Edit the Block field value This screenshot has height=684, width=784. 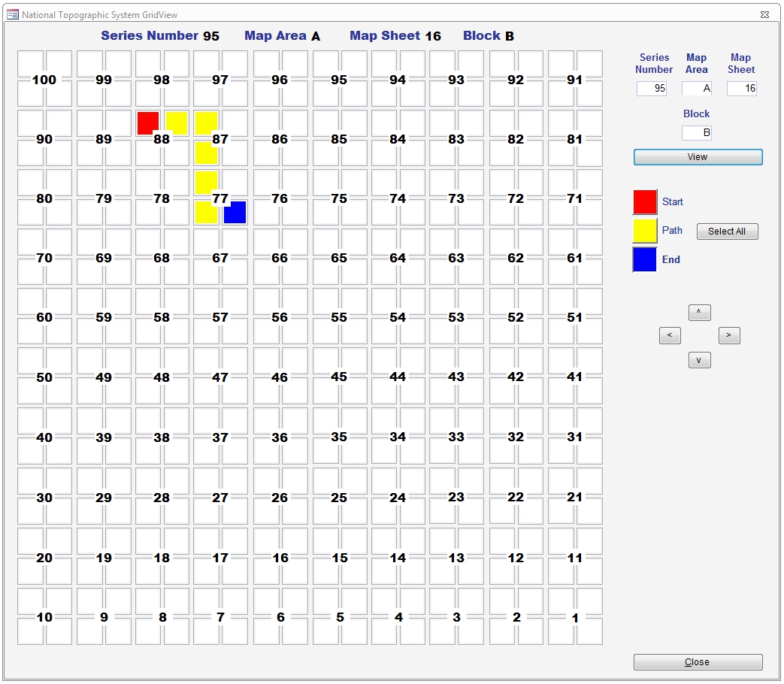click(x=697, y=133)
